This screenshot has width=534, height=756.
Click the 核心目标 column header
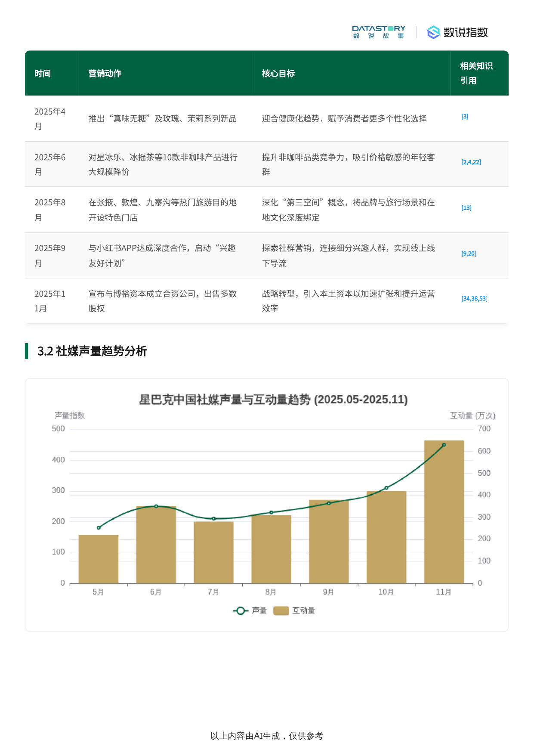point(278,74)
